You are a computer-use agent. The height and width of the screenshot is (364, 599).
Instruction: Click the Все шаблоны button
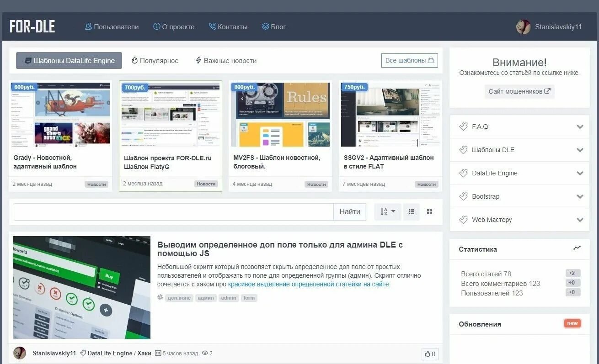coord(409,60)
